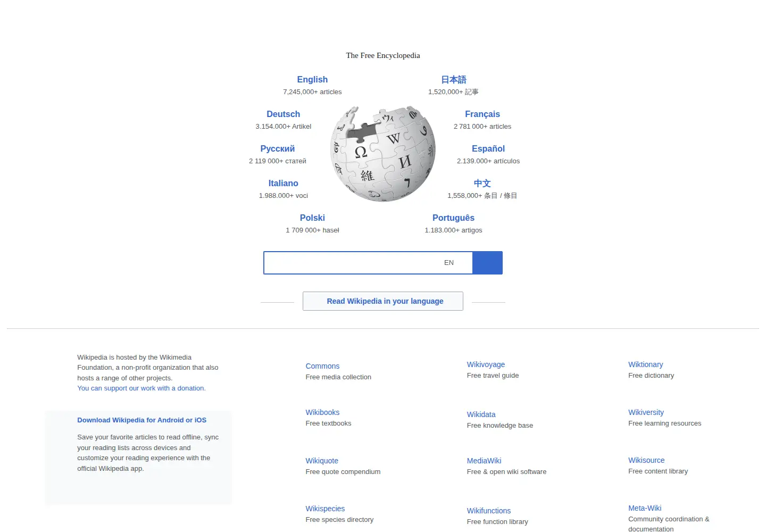Go to the Meta-Wiki coordination link
The height and width of the screenshot is (532, 766).
pyautogui.click(x=645, y=508)
